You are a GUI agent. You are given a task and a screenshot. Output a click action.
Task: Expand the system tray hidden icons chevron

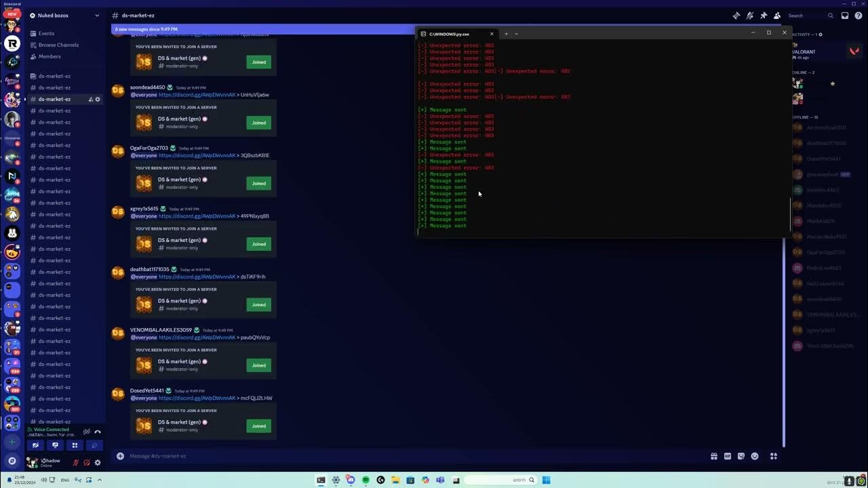click(x=100, y=480)
